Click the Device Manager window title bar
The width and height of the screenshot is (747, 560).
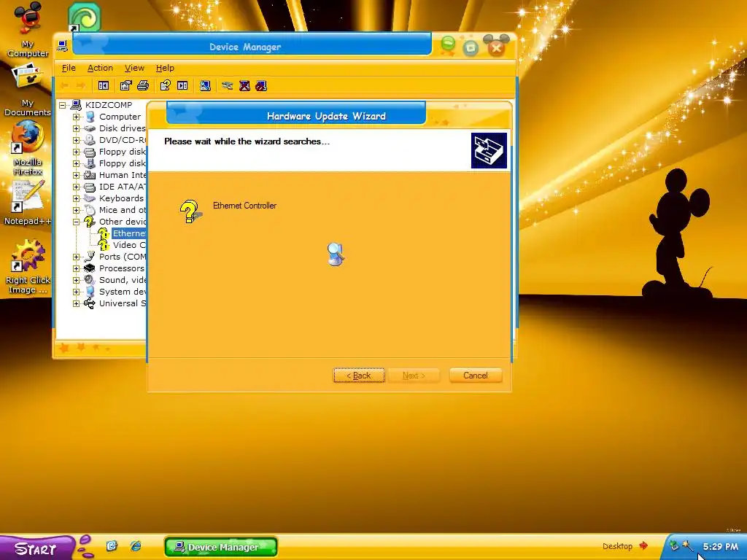[x=252, y=44]
